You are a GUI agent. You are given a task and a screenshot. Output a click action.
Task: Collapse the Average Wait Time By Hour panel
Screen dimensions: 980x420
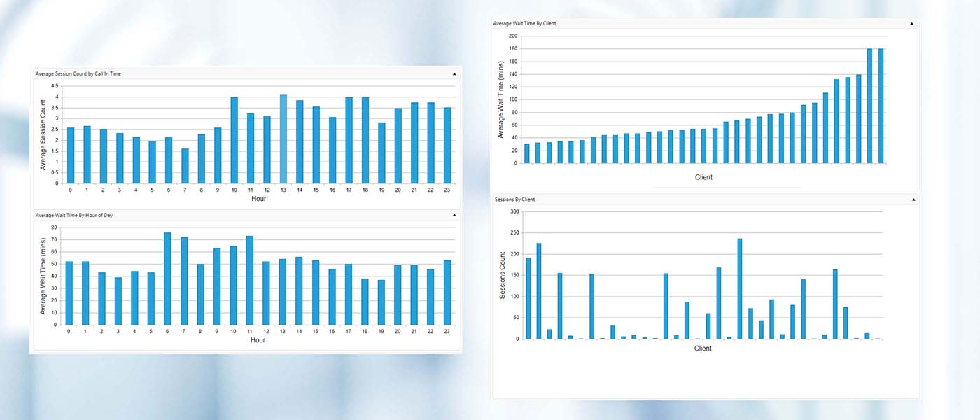coord(454,216)
